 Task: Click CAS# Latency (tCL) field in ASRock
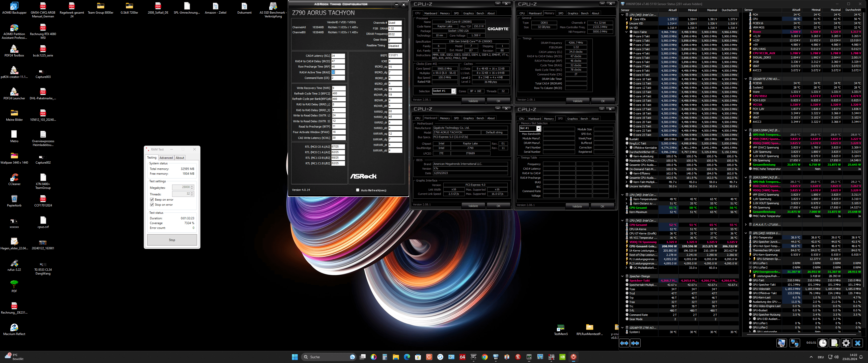tap(338, 56)
